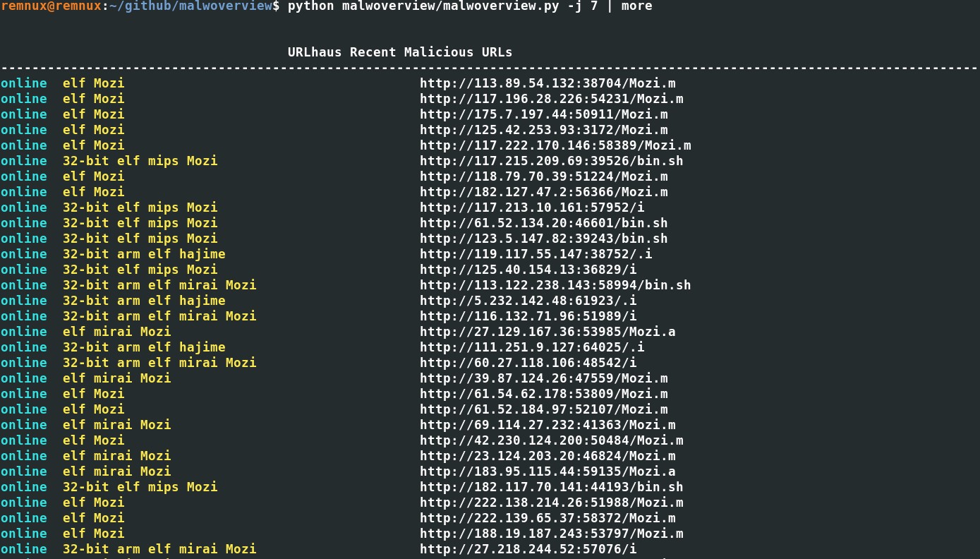The height and width of the screenshot is (559, 980).
Task: Click the 'online' status of first row
Action: point(23,83)
